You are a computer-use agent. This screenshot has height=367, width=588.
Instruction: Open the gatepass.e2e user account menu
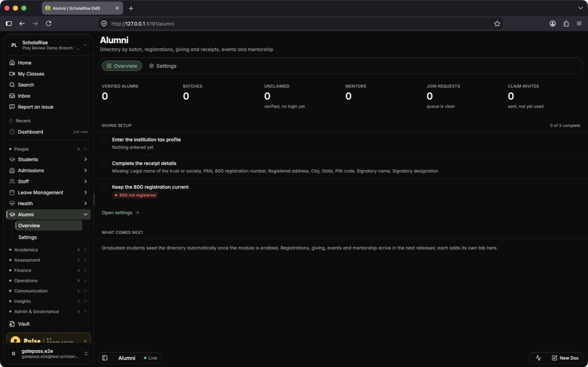[x=48, y=354]
